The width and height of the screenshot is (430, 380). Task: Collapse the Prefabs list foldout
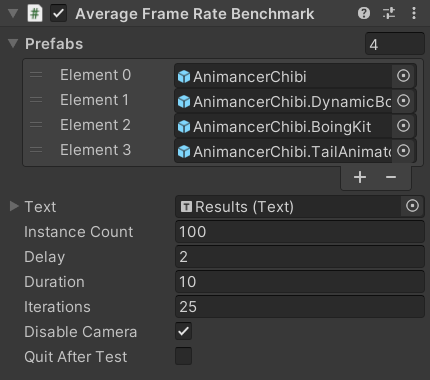[x=13, y=44]
